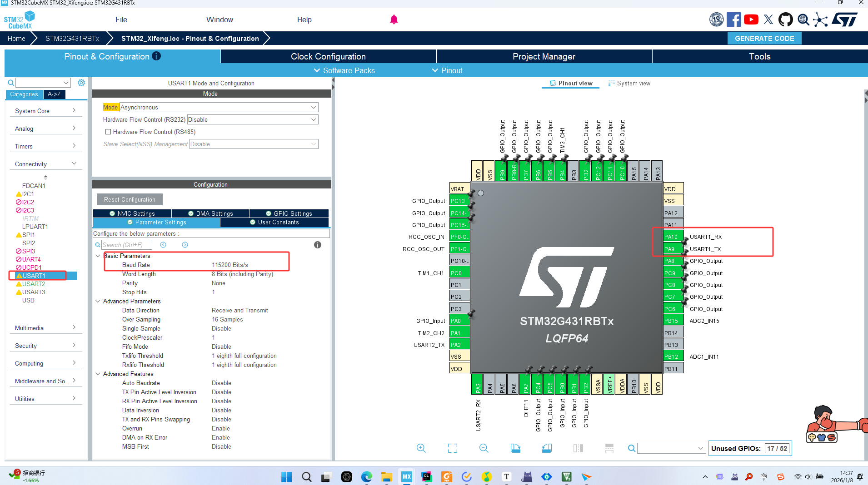Fit the chip view to window
The image size is (868, 485).
pos(453,448)
